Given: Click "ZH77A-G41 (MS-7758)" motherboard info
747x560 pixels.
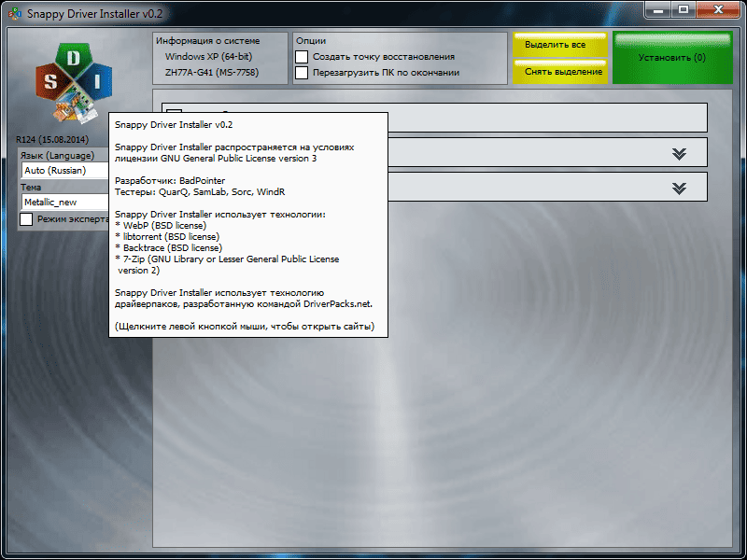Looking at the screenshot, I should [x=212, y=73].
